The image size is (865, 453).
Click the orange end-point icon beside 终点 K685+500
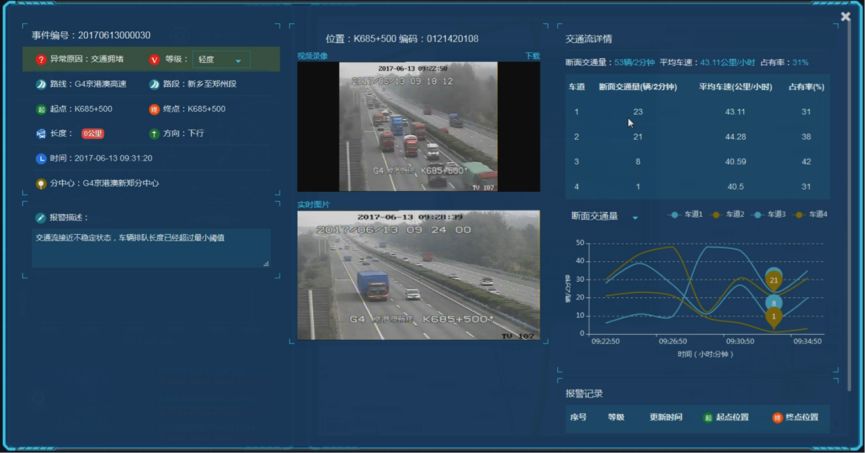click(154, 109)
